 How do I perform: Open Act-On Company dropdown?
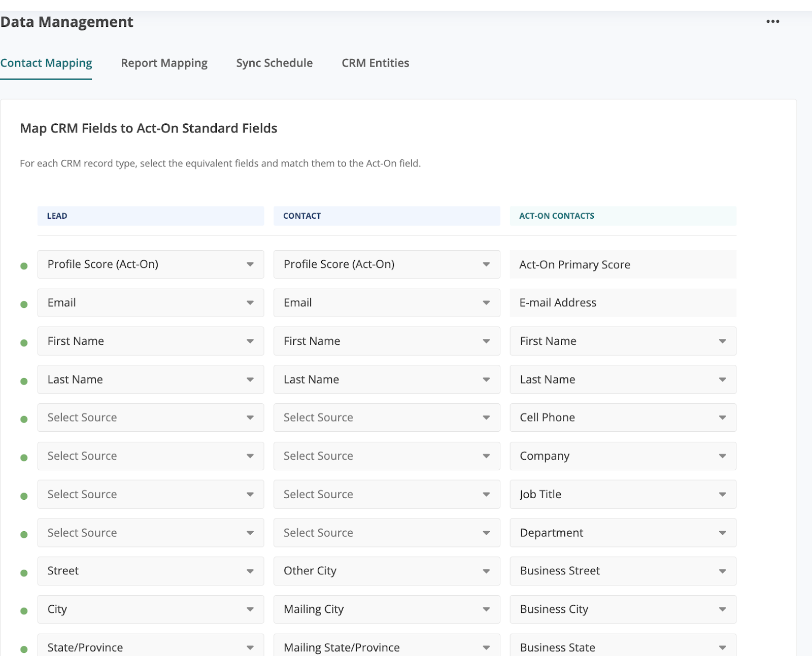(623, 456)
